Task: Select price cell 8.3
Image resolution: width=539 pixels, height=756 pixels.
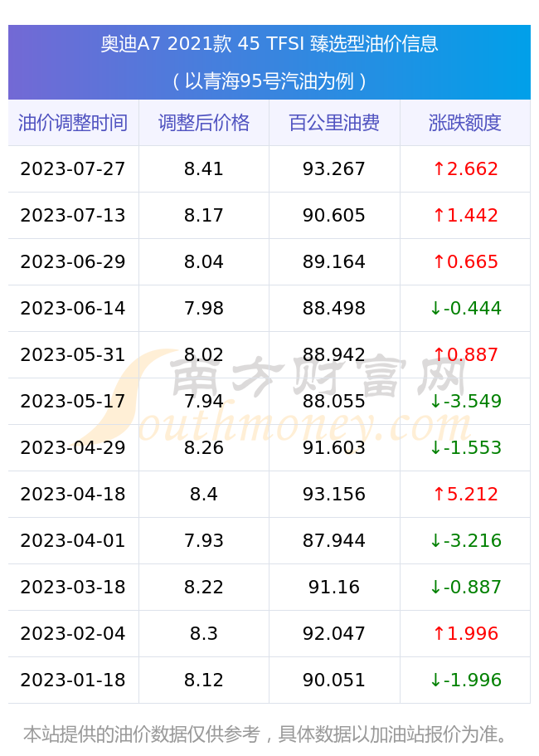Action: pyautogui.click(x=204, y=633)
